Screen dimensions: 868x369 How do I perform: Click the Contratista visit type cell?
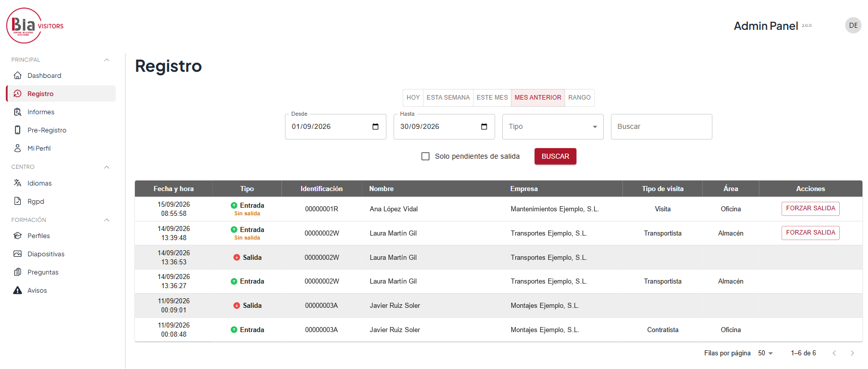click(663, 330)
